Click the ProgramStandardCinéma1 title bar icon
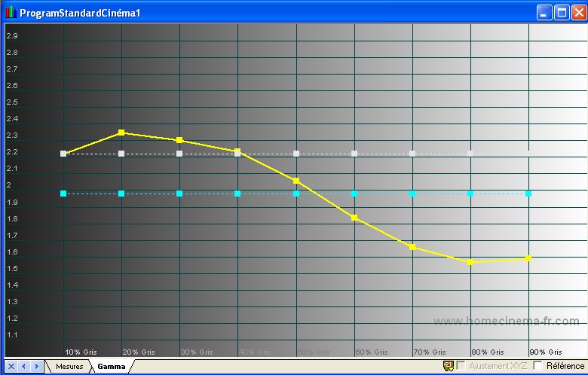This screenshot has width=588, height=375. pyautogui.click(x=11, y=13)
